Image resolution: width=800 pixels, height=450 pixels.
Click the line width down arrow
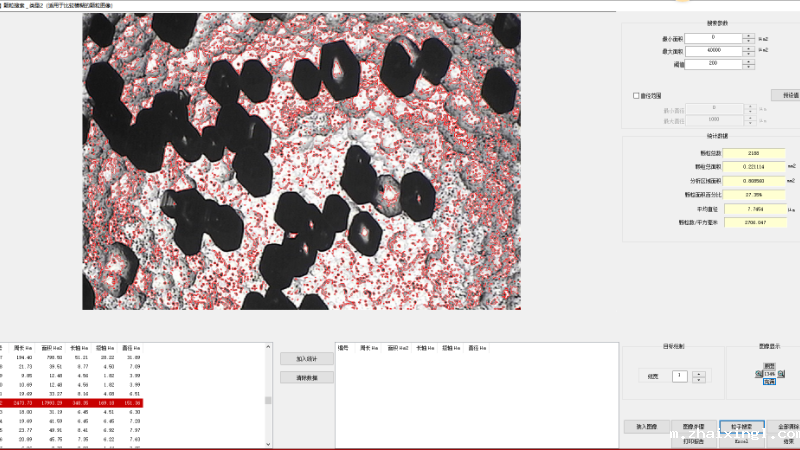(x=697, y=379)
